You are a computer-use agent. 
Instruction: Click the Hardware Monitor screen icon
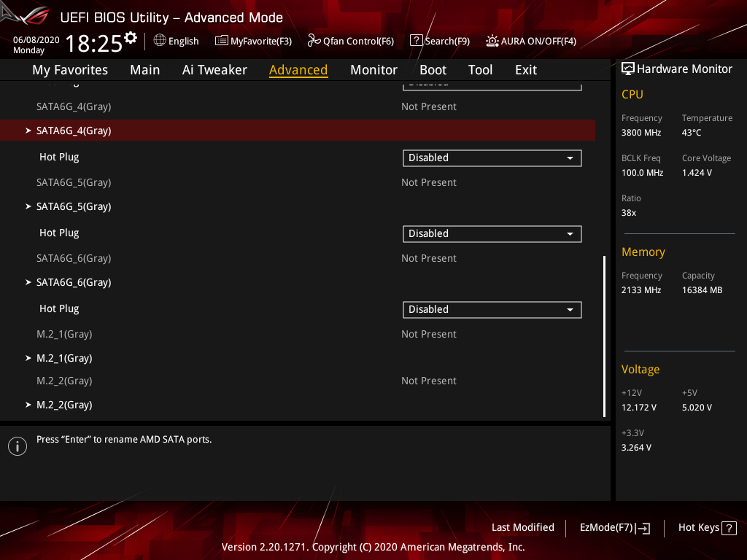(x=628, y=69)
